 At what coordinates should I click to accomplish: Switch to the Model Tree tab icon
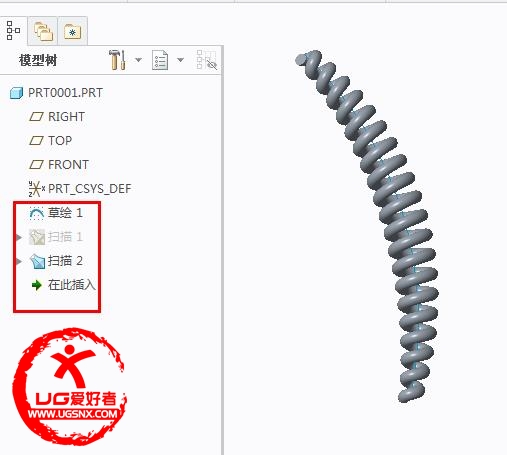pos(13,31)
